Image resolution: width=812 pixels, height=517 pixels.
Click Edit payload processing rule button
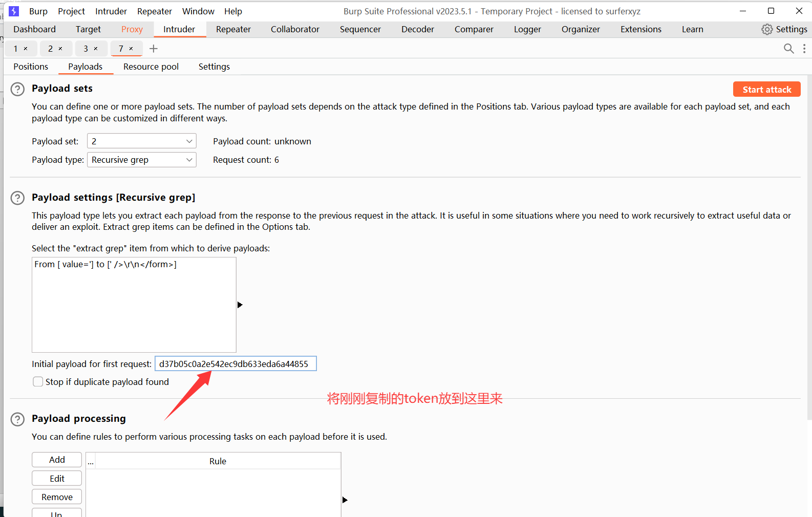57,479
